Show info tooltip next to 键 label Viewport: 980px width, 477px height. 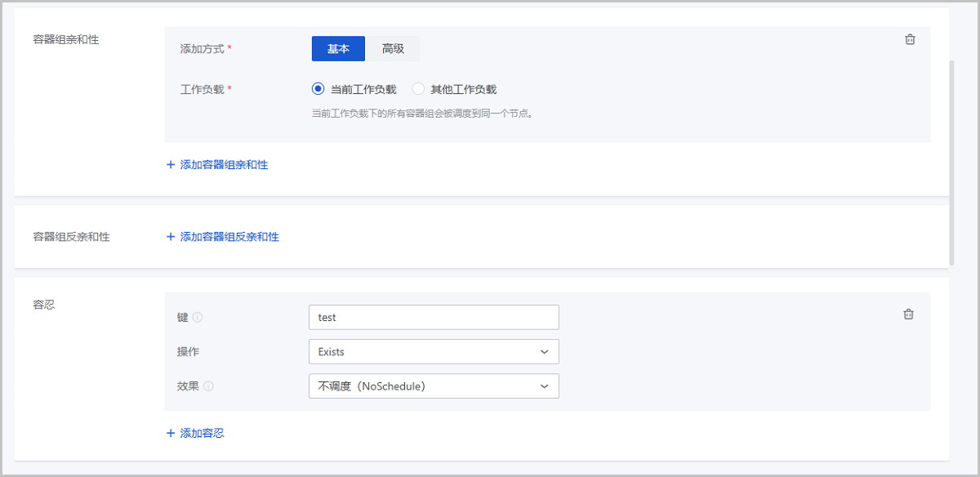coord(198,317)
